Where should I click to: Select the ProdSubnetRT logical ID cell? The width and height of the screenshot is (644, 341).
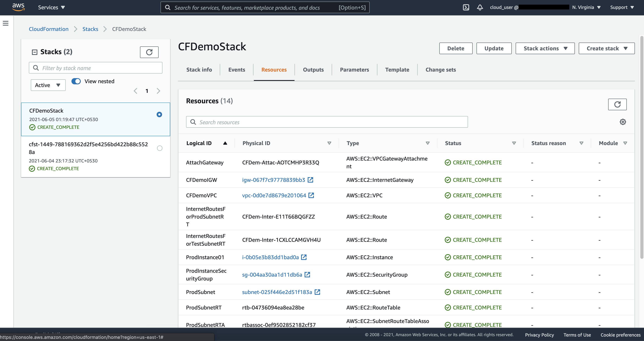point(204,308)
